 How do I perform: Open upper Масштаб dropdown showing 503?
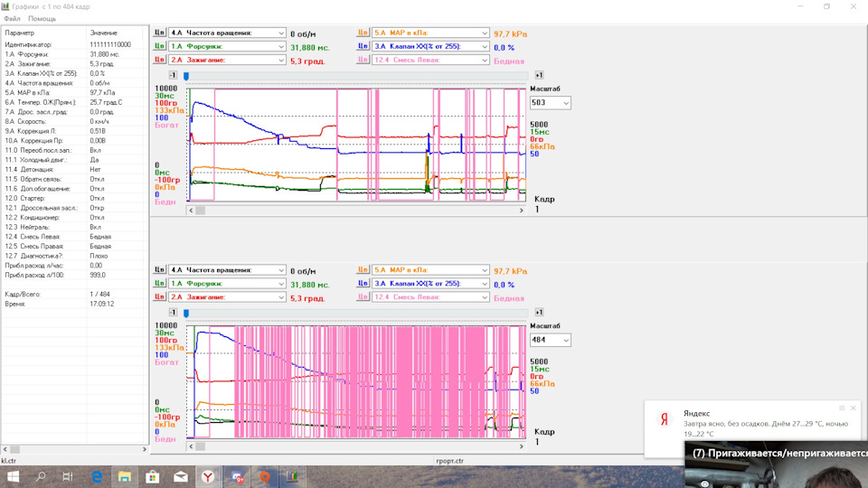551,103
